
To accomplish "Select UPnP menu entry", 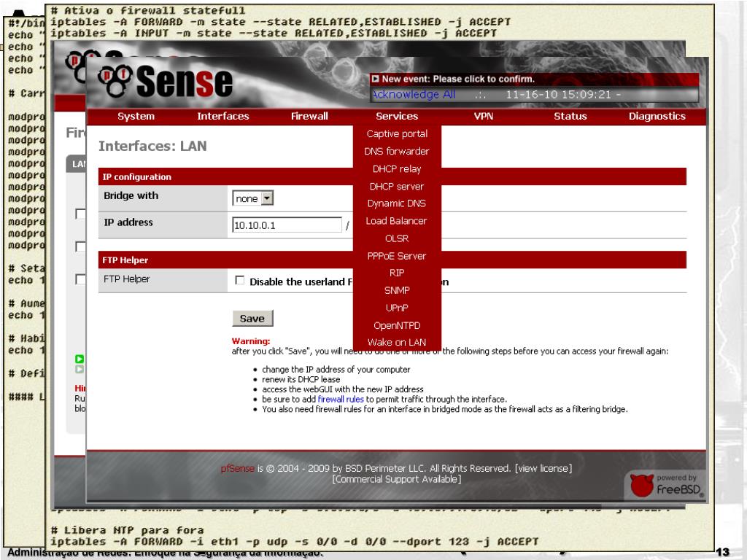I will [x=397, y=308].
